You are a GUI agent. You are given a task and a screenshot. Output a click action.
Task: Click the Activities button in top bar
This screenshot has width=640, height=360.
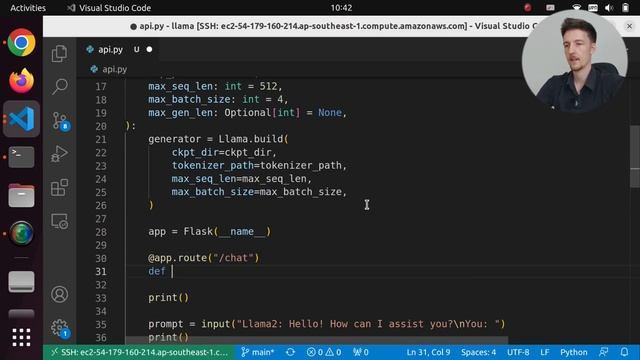coord(28,8)
